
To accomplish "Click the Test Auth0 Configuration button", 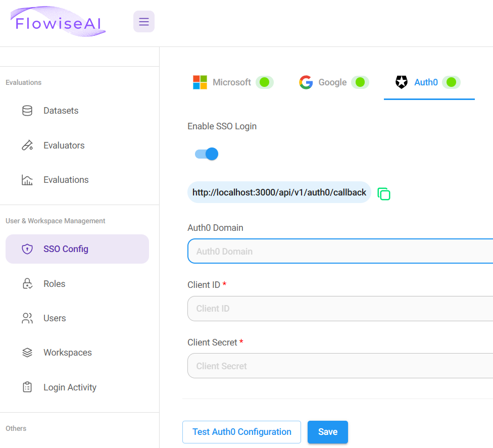I will click(241, 432).
